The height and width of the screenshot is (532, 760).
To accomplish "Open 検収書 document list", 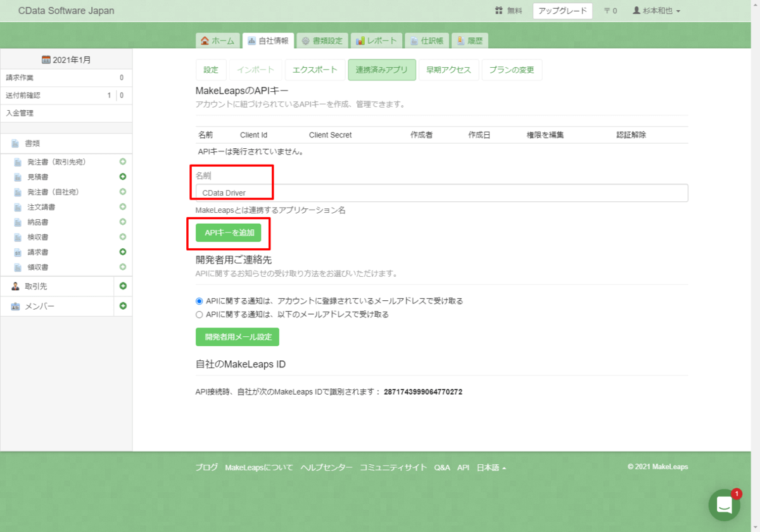I will tap(38, 237).
